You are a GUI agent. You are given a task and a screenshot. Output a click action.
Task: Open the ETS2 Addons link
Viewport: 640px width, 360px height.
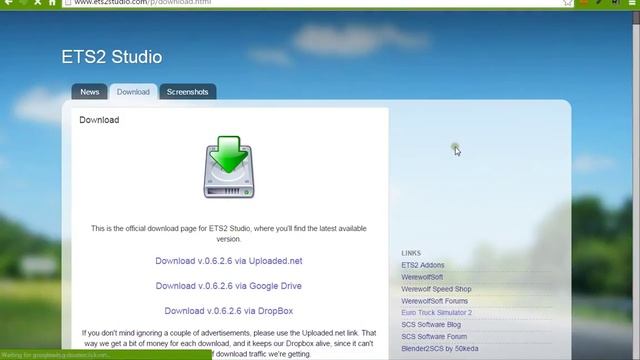tap(422, 265)
